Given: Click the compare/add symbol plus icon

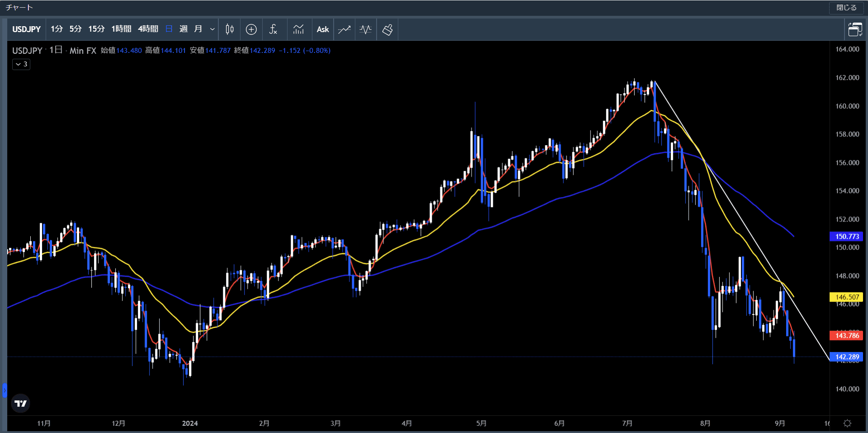Looking at the screenshot, I should click(x=251, y=29).
